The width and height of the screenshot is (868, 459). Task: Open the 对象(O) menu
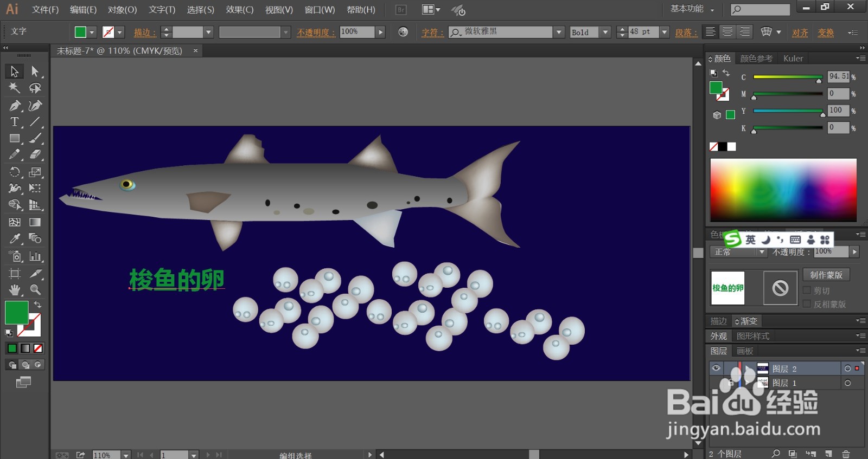122,10
